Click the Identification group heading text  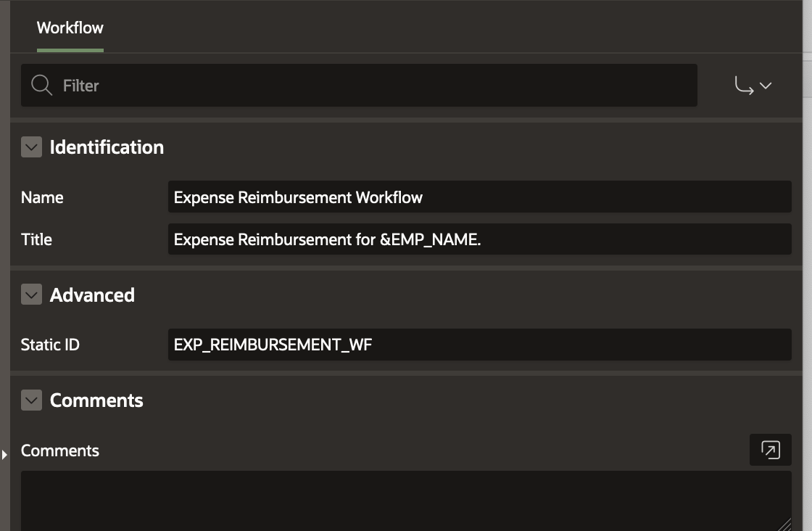(x=107, y=147)
